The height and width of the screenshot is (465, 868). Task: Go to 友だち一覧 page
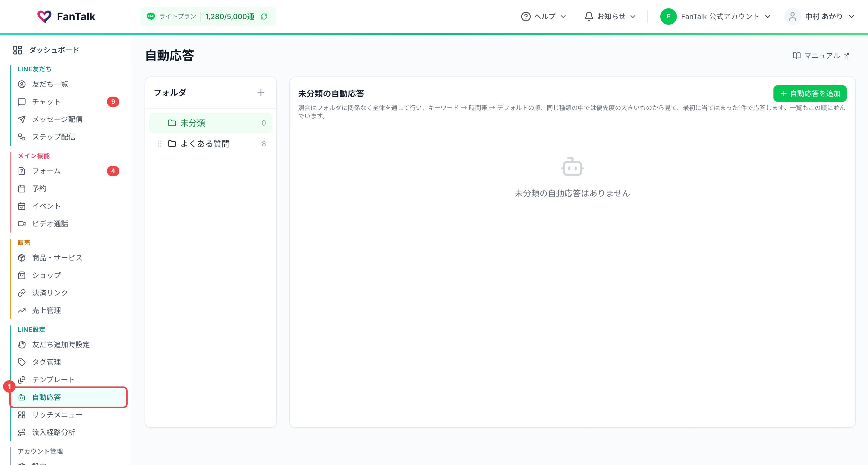coord(69,84)
